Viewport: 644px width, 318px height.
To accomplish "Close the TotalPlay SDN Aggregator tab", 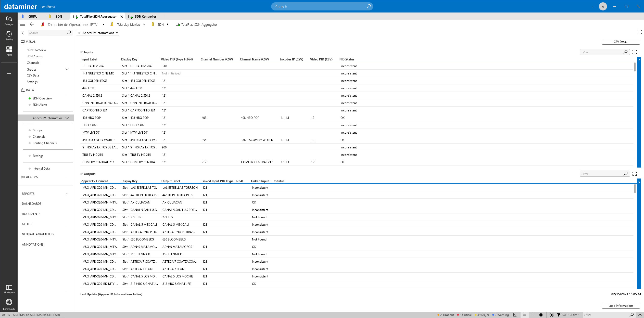I will tap(122, 17).
